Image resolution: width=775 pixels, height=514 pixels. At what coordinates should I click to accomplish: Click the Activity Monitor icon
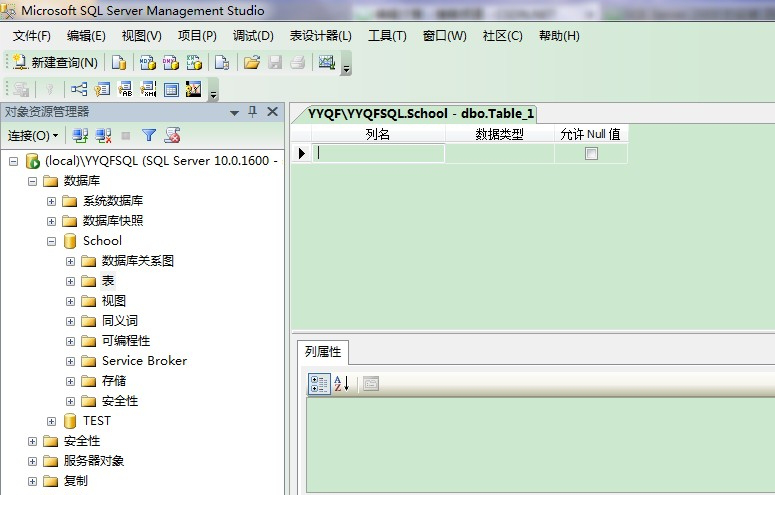click(327, 62)
